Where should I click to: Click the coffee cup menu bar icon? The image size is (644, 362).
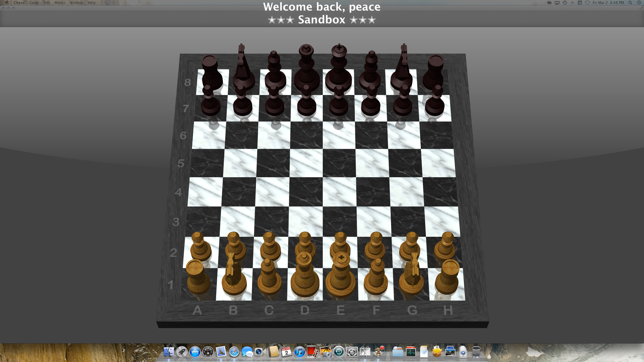pos(549,3)
